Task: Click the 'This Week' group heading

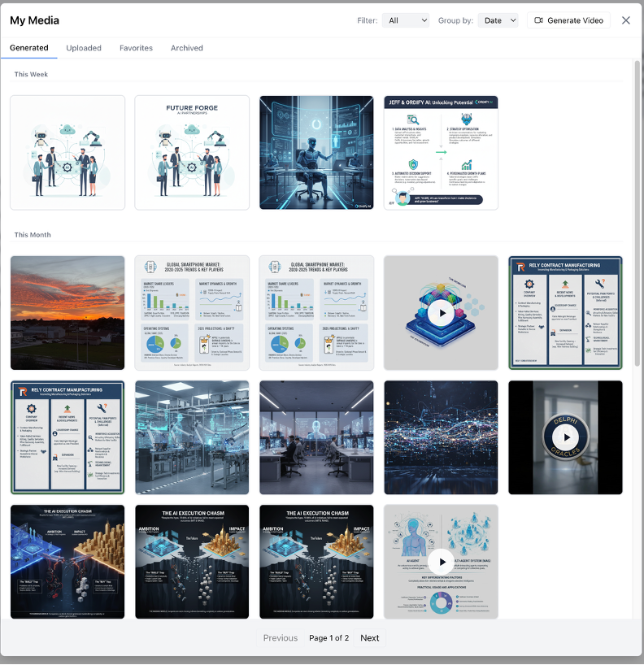Action: coord(31,74)
